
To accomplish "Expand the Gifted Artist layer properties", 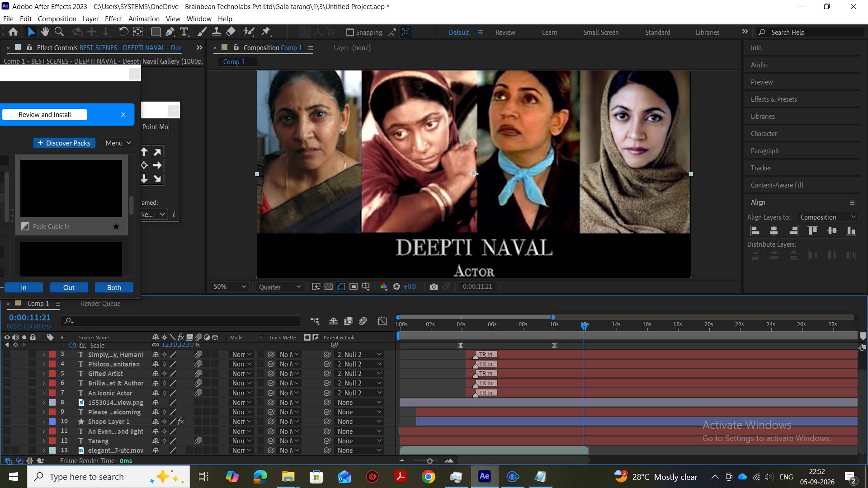I will [43, 374].
